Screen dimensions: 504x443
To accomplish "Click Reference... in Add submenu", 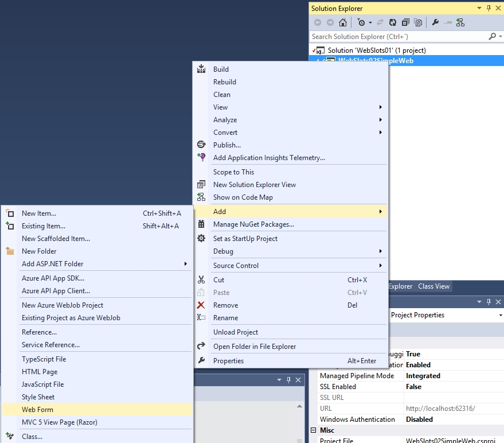I will pos(97,332).
